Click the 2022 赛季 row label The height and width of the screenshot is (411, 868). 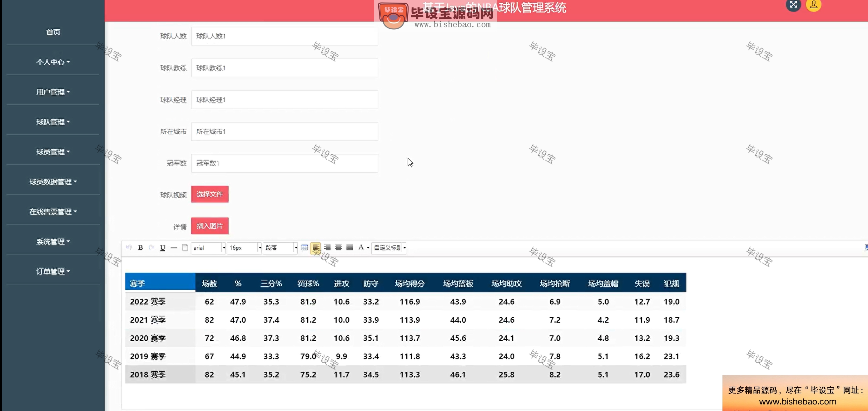tap(148, 302)
